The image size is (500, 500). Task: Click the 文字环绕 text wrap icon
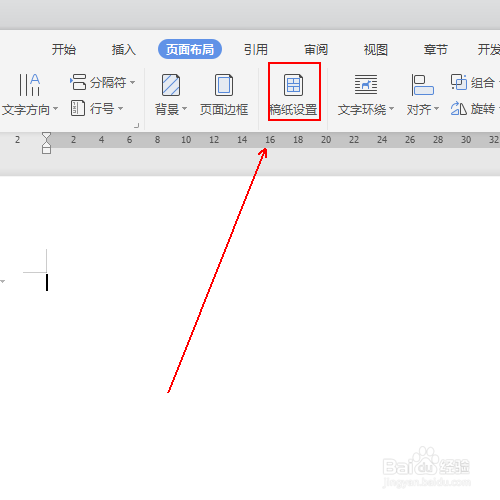tap(366, 85)
